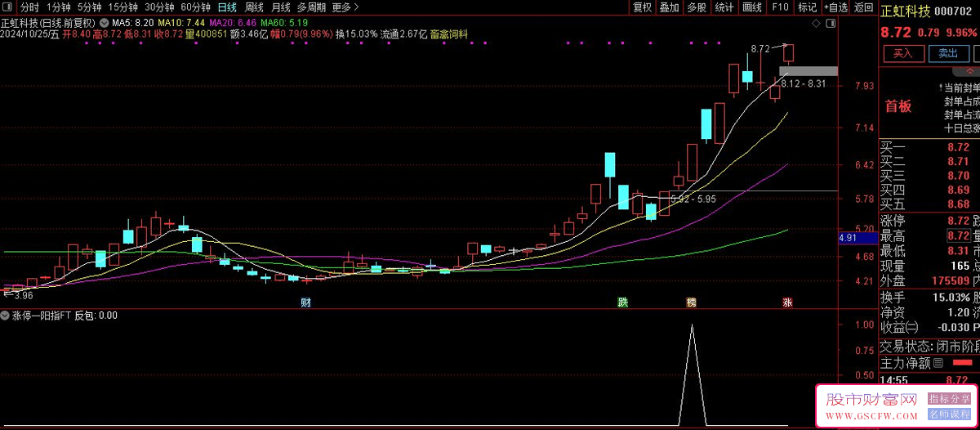Select the MA10: 7.44 label
This screenshot has width=980, height=430.
pyautogui.click(x=180, y=22)
